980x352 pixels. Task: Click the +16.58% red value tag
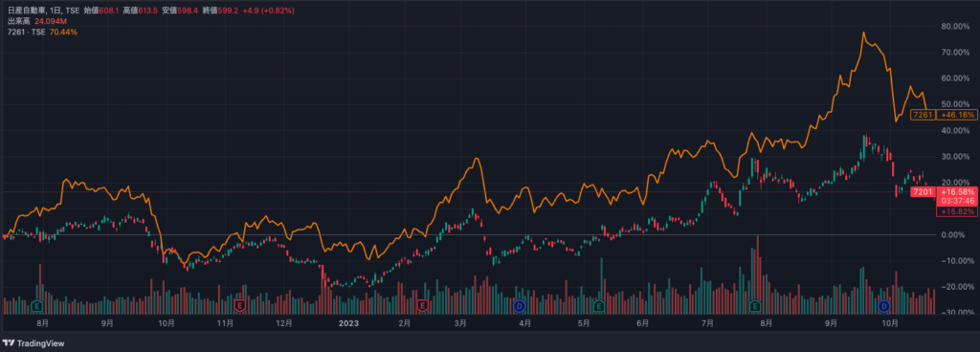pyautogui.click(x=957, y=192)
